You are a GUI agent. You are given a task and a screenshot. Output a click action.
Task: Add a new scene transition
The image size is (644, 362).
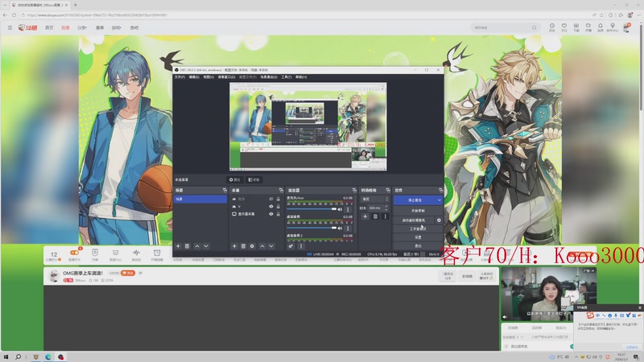click(365, 216)
